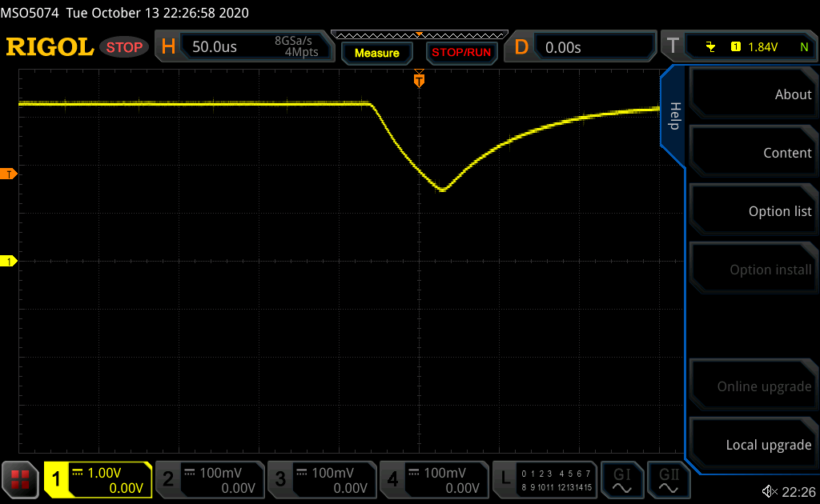This screenshot has height=504, width=820.
Task: Click the RIGOL logo
Action: click(50, 47)
